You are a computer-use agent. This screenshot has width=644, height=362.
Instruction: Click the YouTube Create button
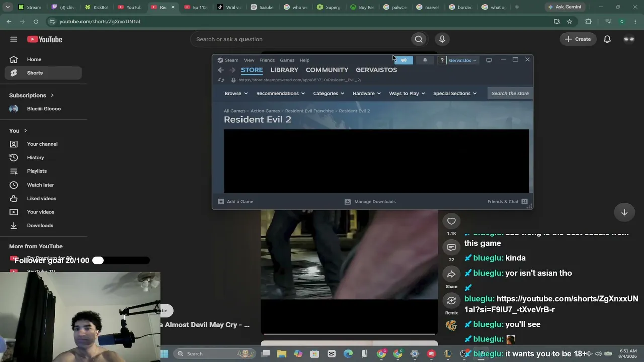point(578,39)
